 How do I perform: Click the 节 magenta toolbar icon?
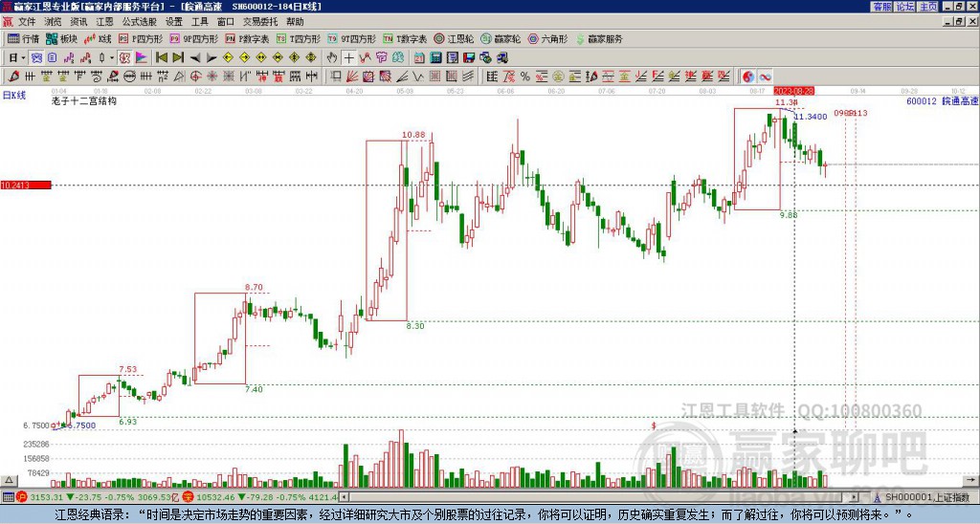(x=381, y=57)
